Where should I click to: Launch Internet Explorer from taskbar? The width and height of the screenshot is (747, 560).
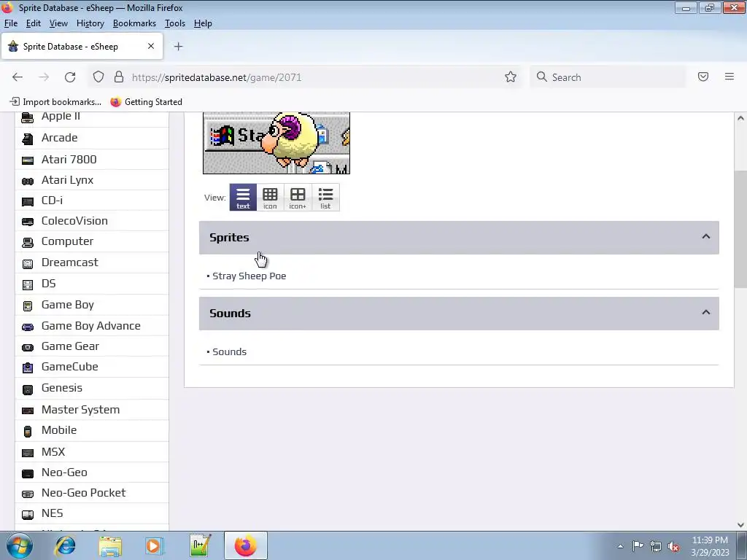point(65,545)
